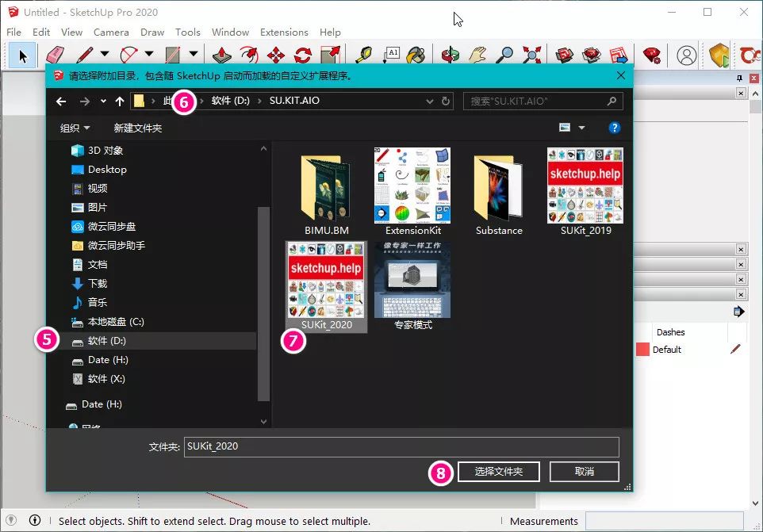
Task: Activate the Push/Pull tool
Action: point(222,55)
